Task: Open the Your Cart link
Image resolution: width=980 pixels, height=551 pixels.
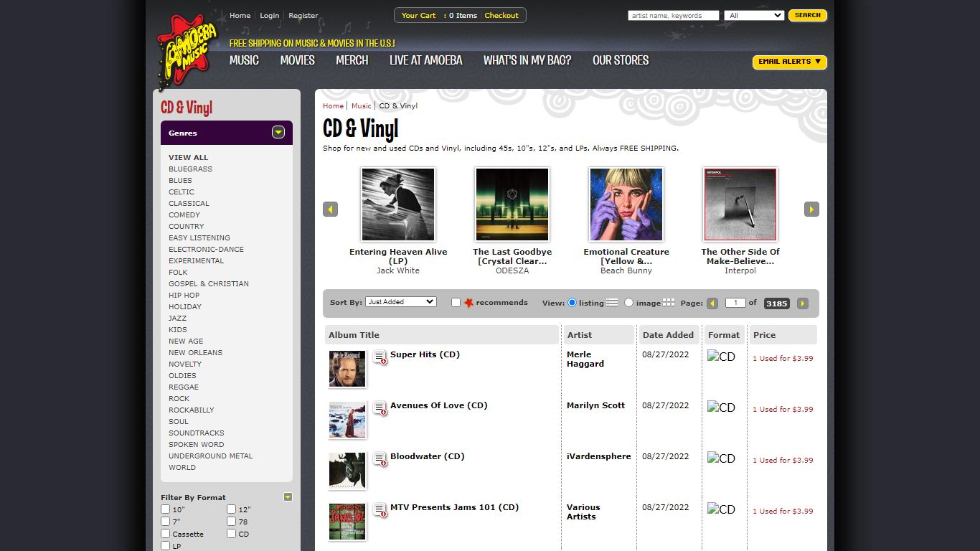Action: click(419, 15)
